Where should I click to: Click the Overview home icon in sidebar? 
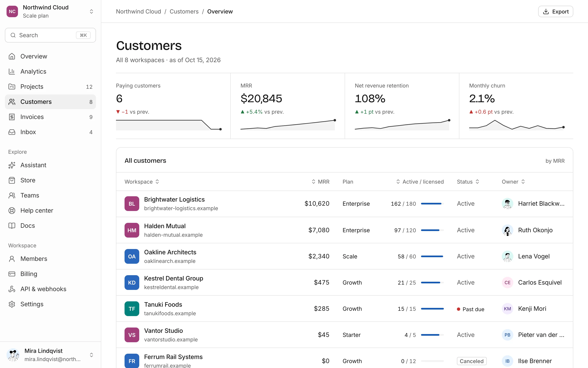tap(12, 56)
